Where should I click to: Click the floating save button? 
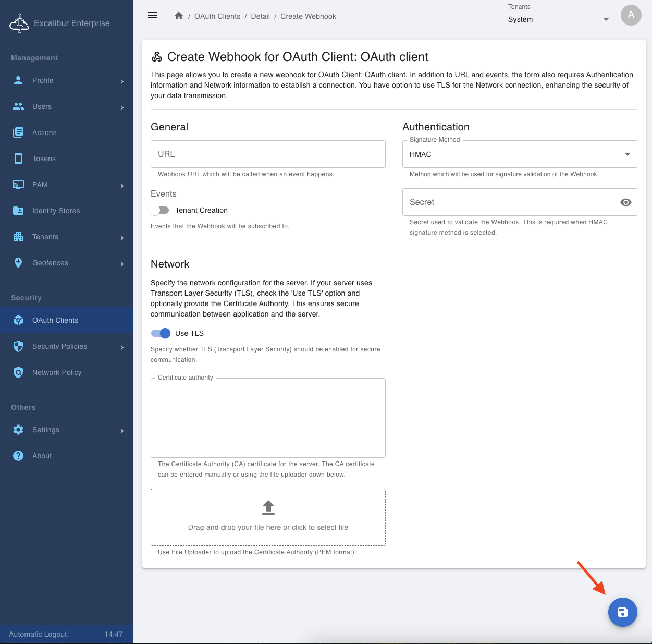pyautogui.click(x=622, y=612)
